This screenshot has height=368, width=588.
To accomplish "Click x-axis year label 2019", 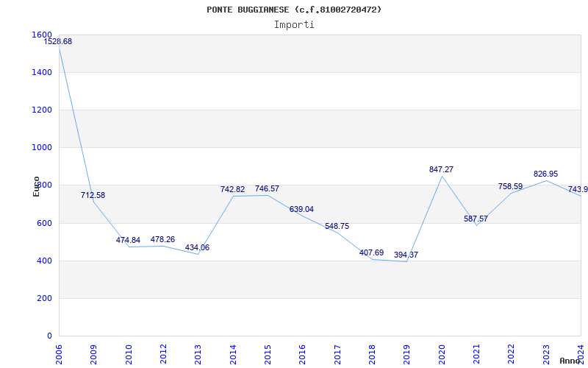I will click(x=407, y=355).
